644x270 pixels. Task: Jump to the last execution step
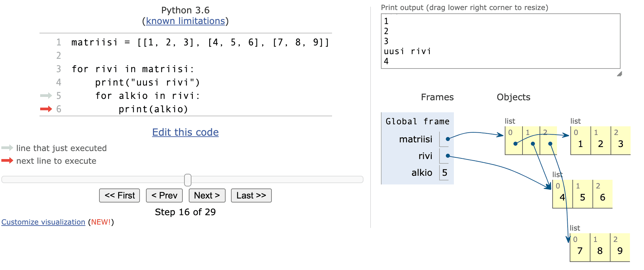(x=251, y=195)
